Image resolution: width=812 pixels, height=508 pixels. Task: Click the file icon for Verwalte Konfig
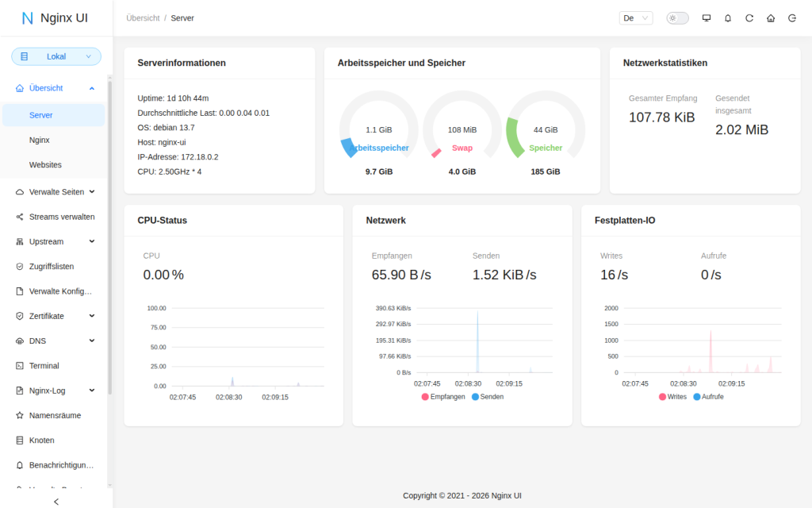(x=20, y=291)
